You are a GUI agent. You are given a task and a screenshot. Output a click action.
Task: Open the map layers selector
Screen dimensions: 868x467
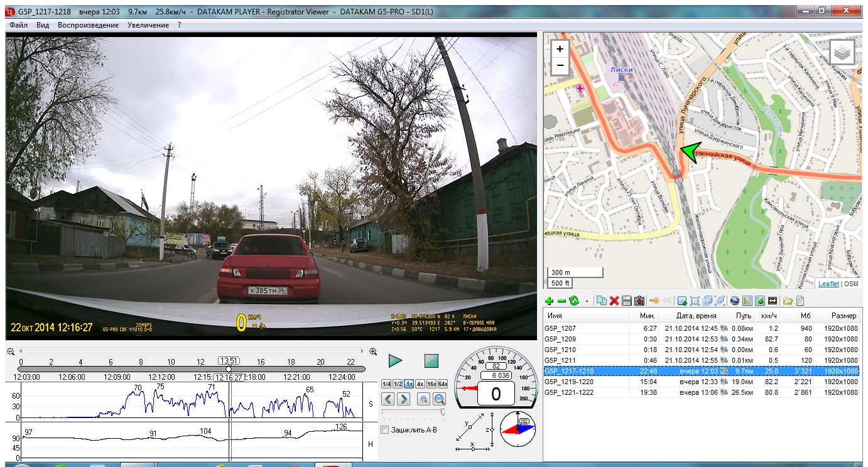pos(842,53)
